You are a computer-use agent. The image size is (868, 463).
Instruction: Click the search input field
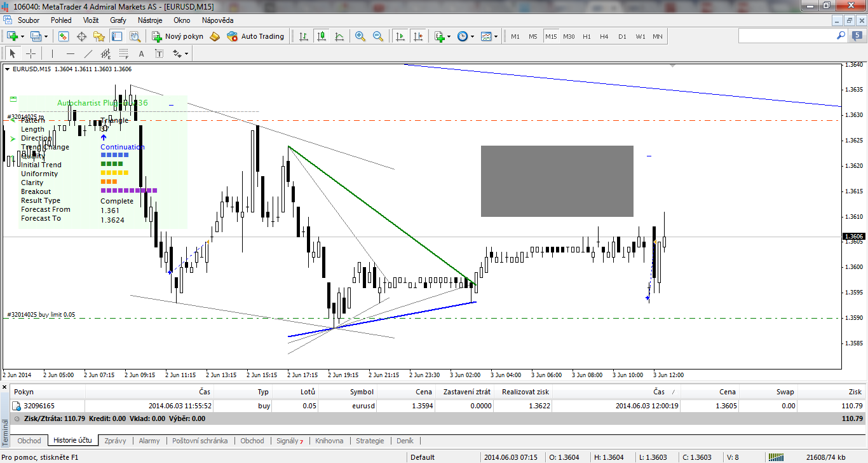click(787, 36)
